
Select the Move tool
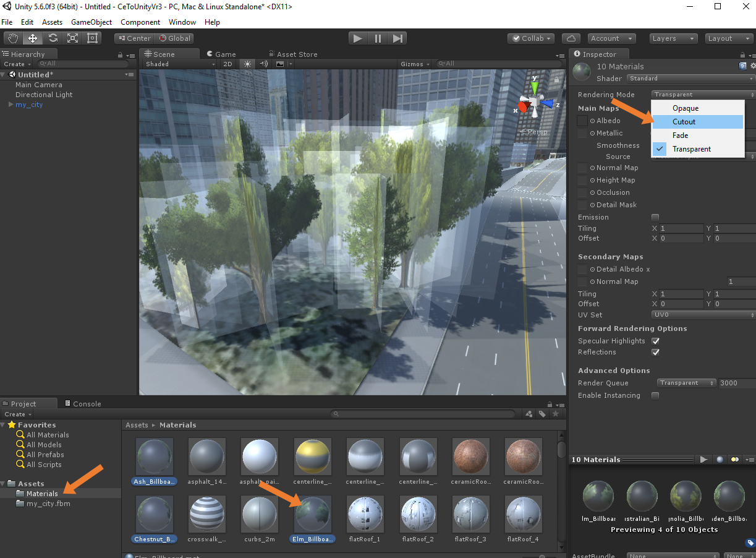coord(33,38)
